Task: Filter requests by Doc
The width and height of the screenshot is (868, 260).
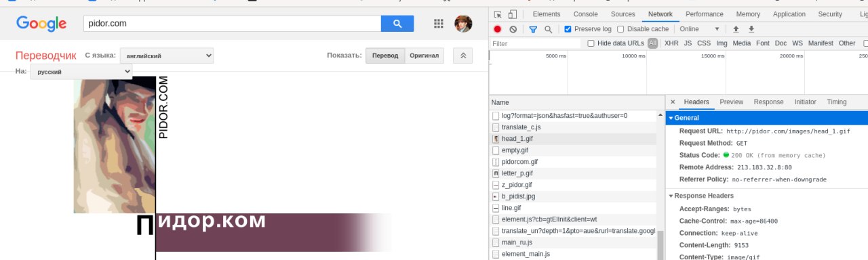Action: point(781,43)
